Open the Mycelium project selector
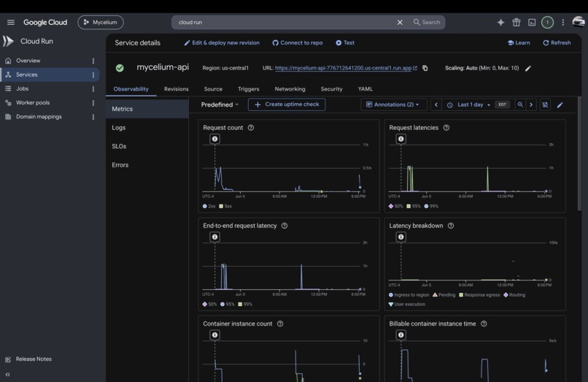 (101, 23)
